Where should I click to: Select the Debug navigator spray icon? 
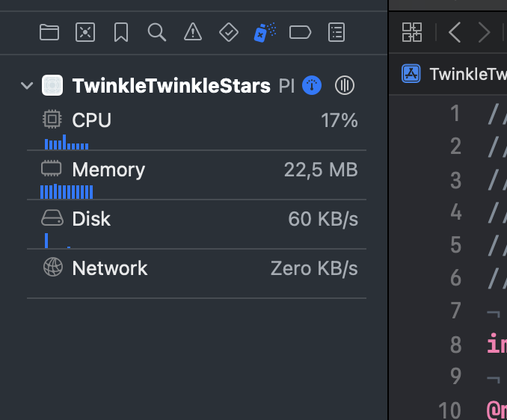tap(265, 31)
